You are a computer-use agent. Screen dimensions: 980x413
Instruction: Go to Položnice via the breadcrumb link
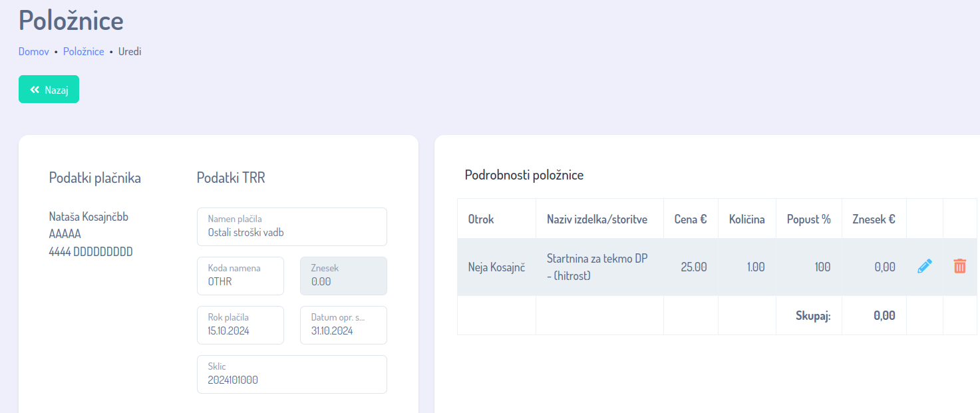tap(83, 51)
